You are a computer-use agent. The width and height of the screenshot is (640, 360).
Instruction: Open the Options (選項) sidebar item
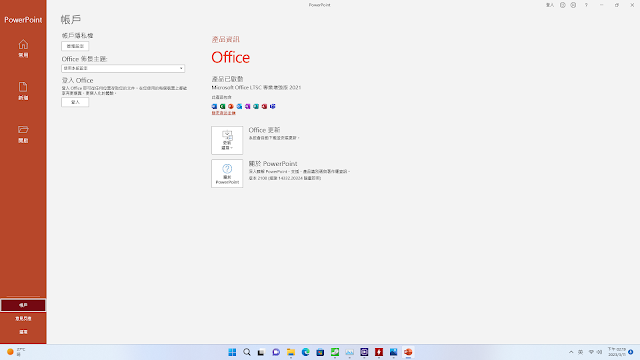(23, 332)
